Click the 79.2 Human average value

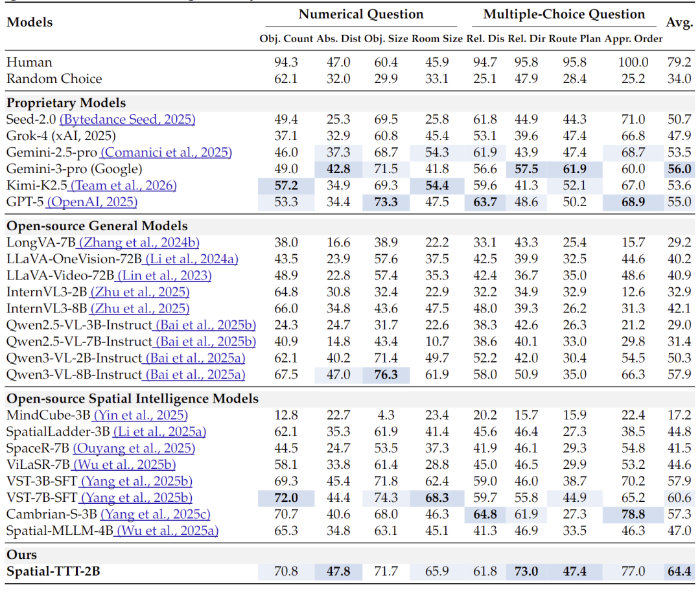tap(679, 62)
